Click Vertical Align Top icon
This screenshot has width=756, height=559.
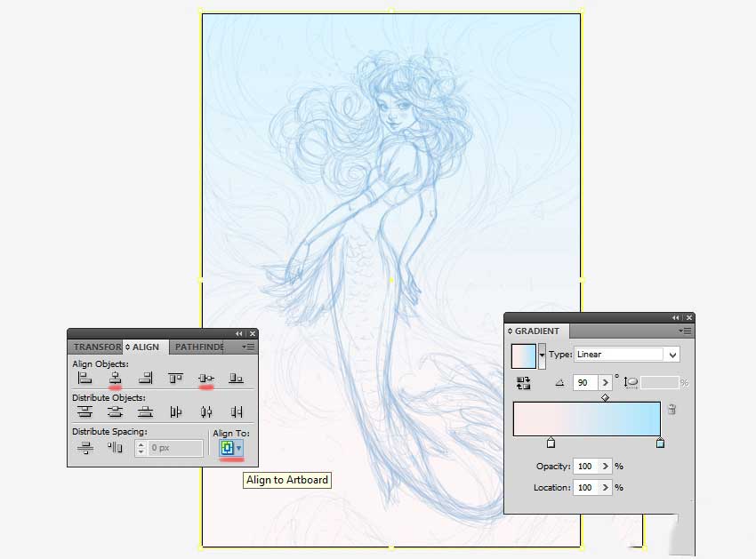[x=175, y=378]
